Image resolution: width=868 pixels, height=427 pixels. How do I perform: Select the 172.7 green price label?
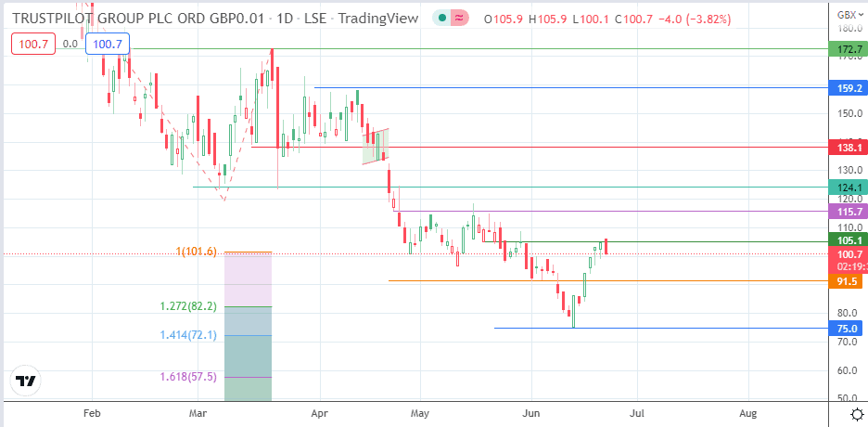845,47
